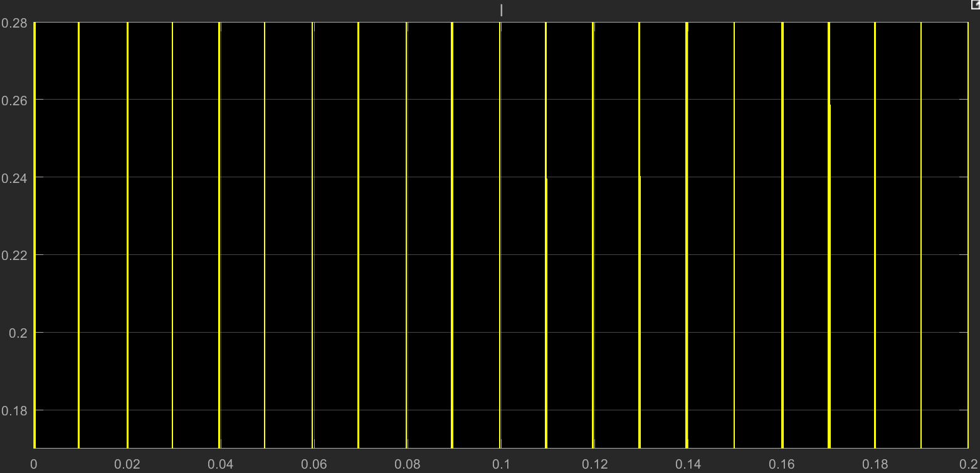Select the 0.16 label on the time axis
Screen dimensions: 980x473
(781, 464)
